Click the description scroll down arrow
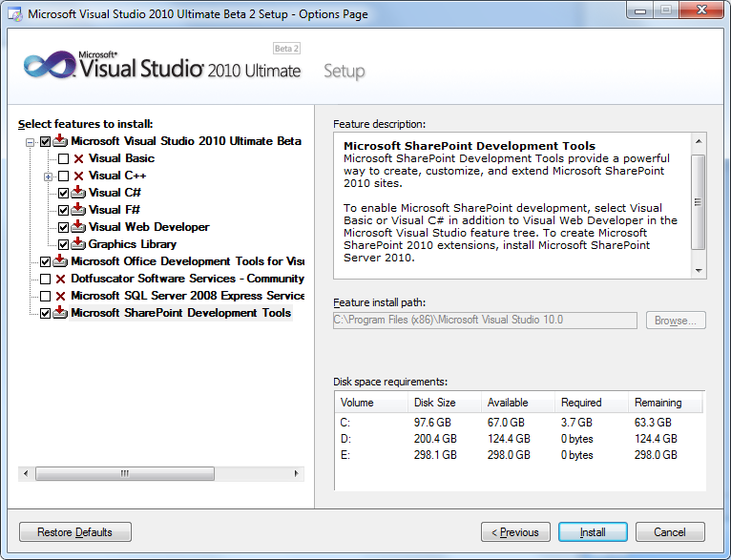Image resolution: width=731 pixels, height=560 pixels. 699,271
